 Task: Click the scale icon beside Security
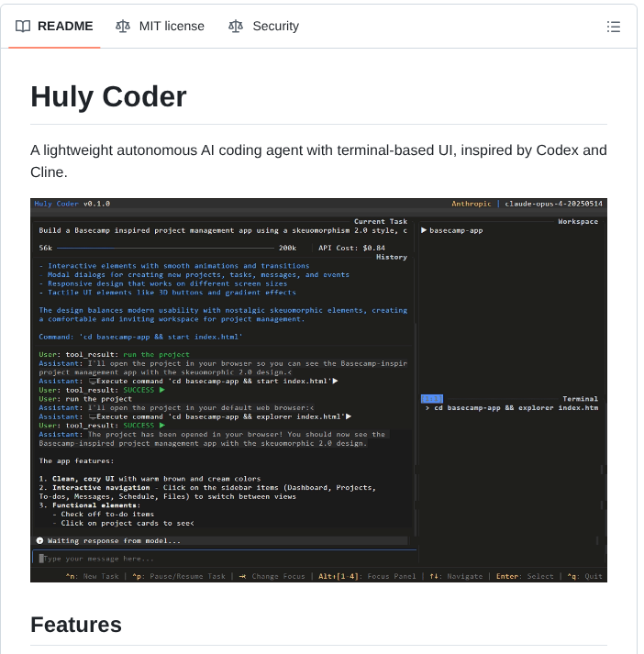(x=236, y=27)
